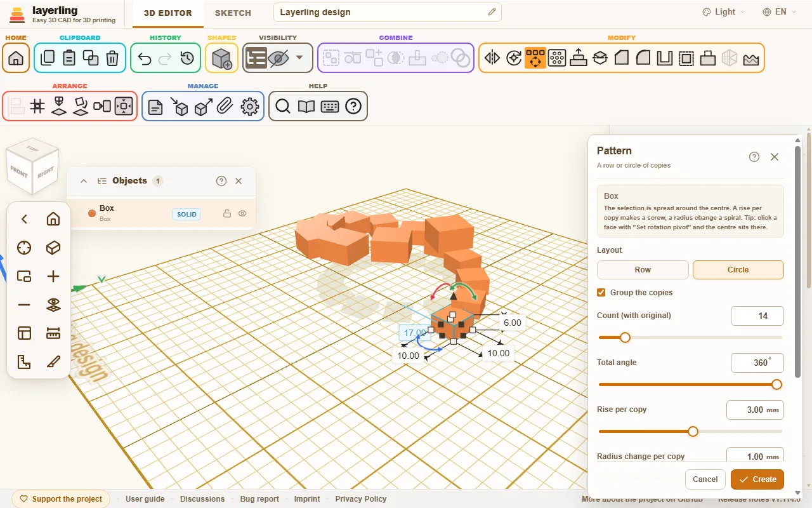Viewport: 812px width, 508px height.
Task: Toggle the Group the copies checkbox
Action: pyautogui.click(x=601, y=293)
